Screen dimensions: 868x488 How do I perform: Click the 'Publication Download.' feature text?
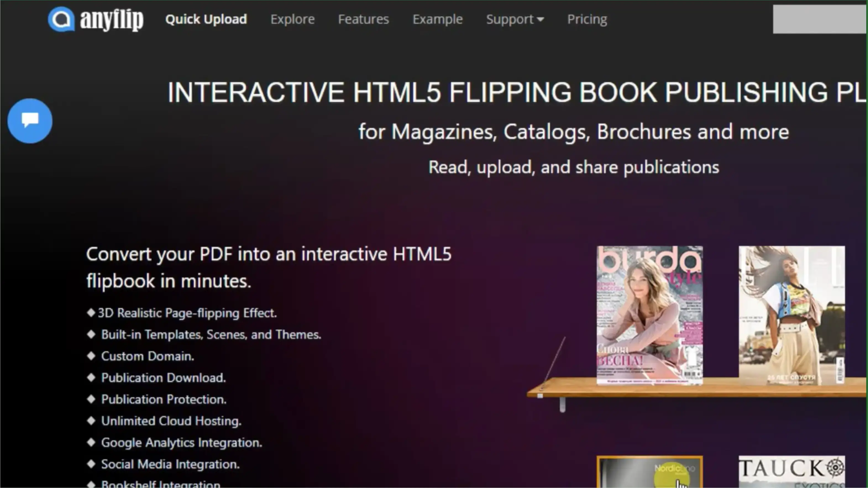(163, 378)
